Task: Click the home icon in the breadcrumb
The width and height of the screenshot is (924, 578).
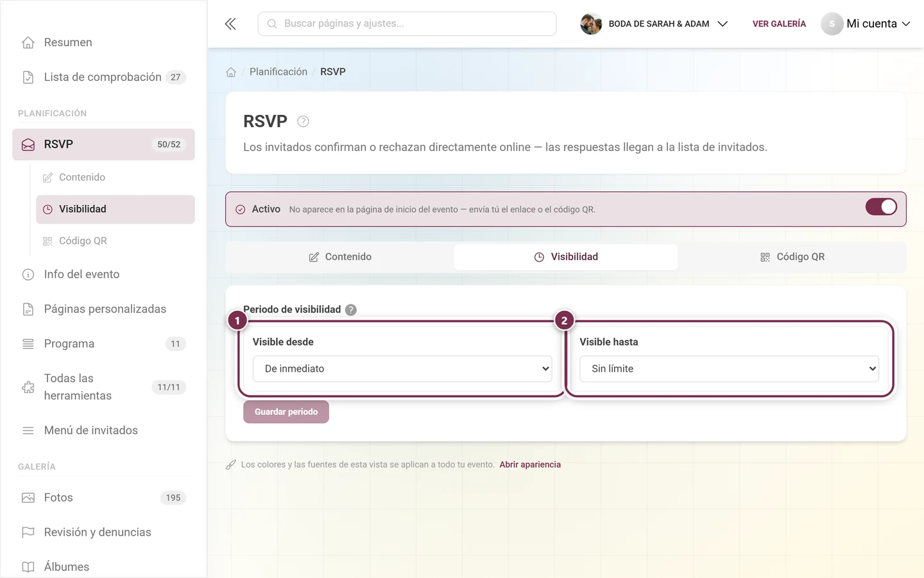Action: coord(231,72)
